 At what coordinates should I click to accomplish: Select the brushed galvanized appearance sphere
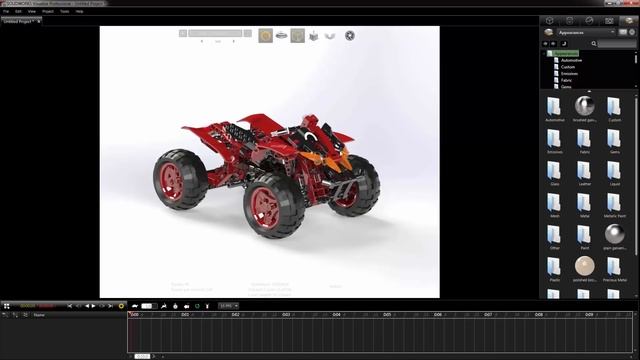584,106
